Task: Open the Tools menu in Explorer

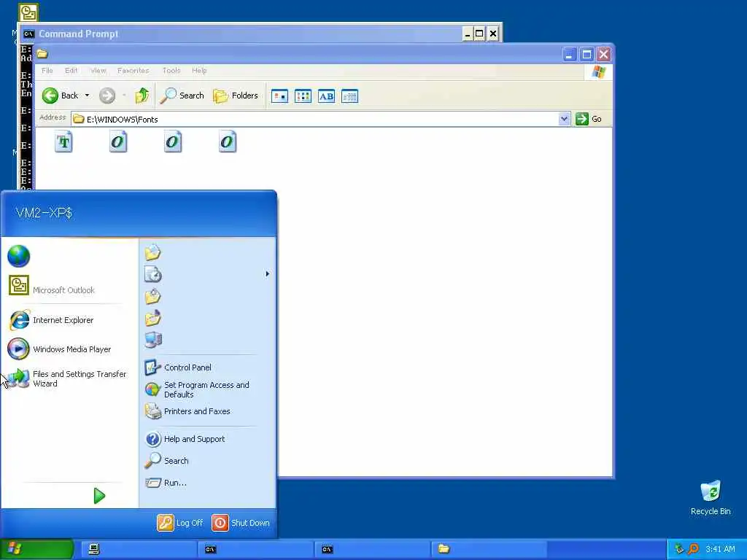Action: (171, 71)
